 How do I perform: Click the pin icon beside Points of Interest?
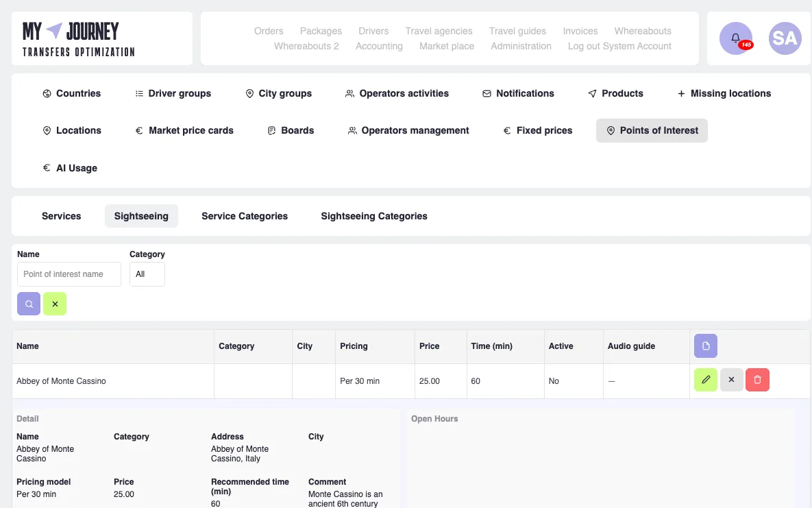click(611, 131)
